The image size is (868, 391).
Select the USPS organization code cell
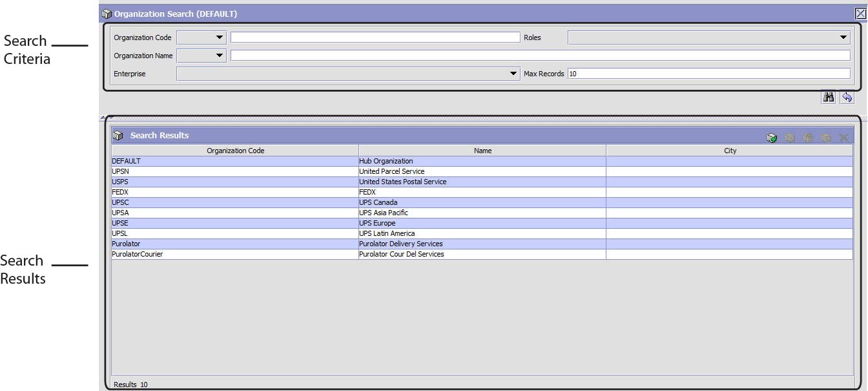coord(235,182)
